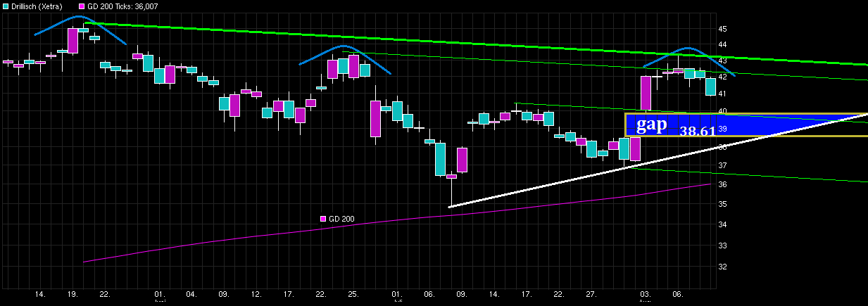Click the "19." date axis label
The height and width of the screenshot is (306, 868).
pyautogui.click(x=72, y=294)
